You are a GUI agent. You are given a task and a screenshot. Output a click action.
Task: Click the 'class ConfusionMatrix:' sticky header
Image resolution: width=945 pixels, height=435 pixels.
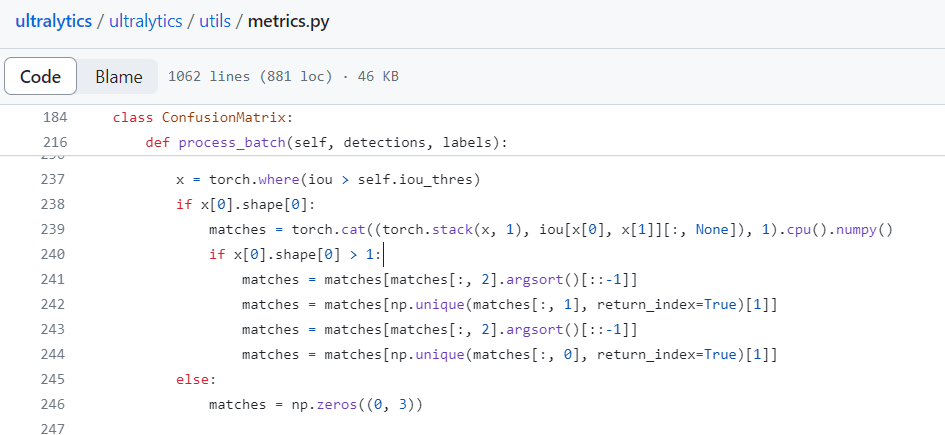tap(202, 117)
